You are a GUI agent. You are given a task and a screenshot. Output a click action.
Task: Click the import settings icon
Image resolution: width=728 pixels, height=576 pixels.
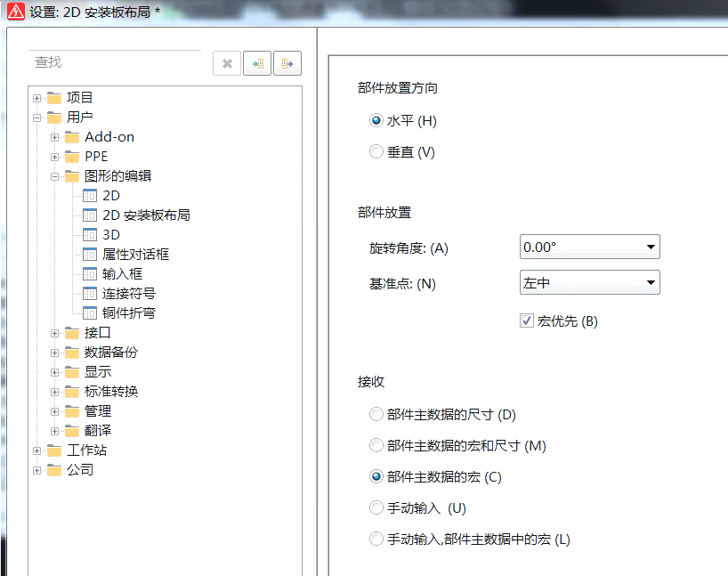tap(256, 62)
